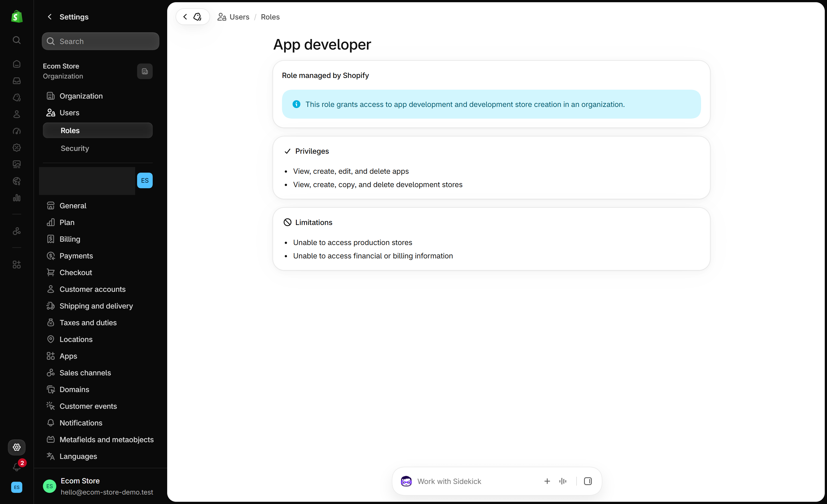Screen dimensions: 827x504
Task: Click Roles breadcrumb link
Action: 270,17
